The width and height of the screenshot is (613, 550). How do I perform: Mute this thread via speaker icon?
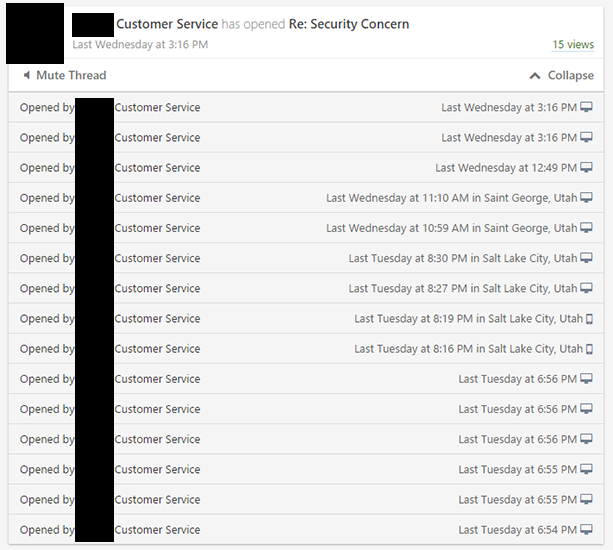click(x=27, y=75)
